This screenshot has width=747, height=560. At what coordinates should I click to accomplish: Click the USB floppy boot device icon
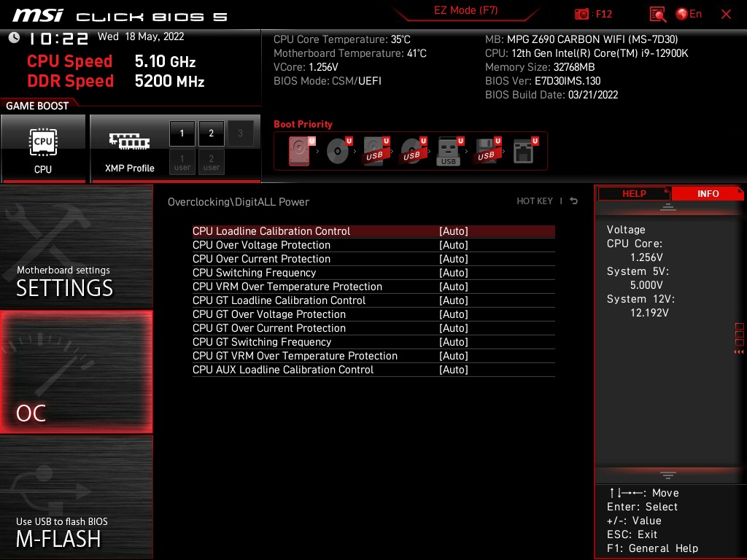[487, 151]
